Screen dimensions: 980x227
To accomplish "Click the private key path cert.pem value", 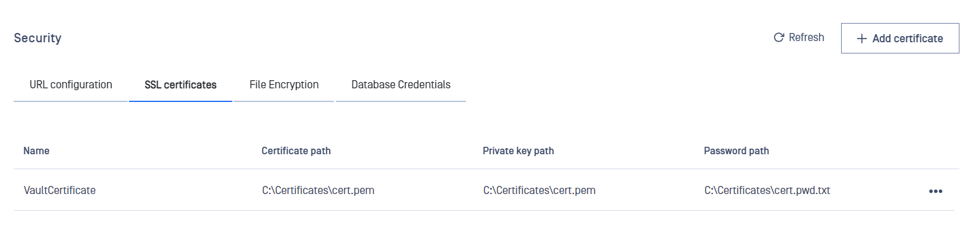I will pyautogui.click(x=540, y=190).
